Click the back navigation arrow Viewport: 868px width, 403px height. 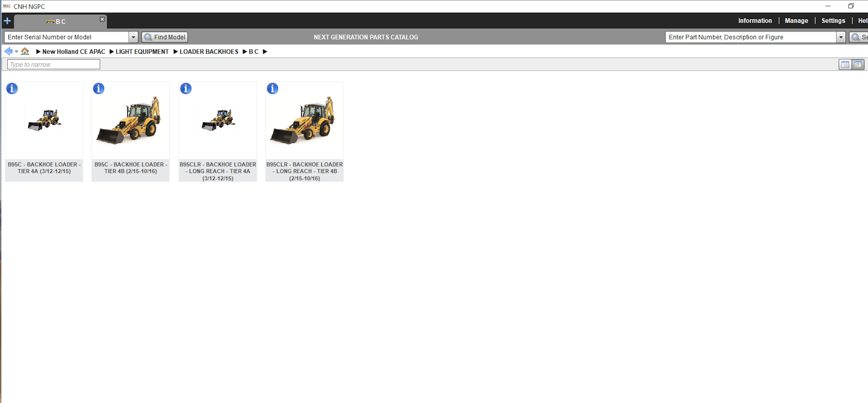click(8, 51)
